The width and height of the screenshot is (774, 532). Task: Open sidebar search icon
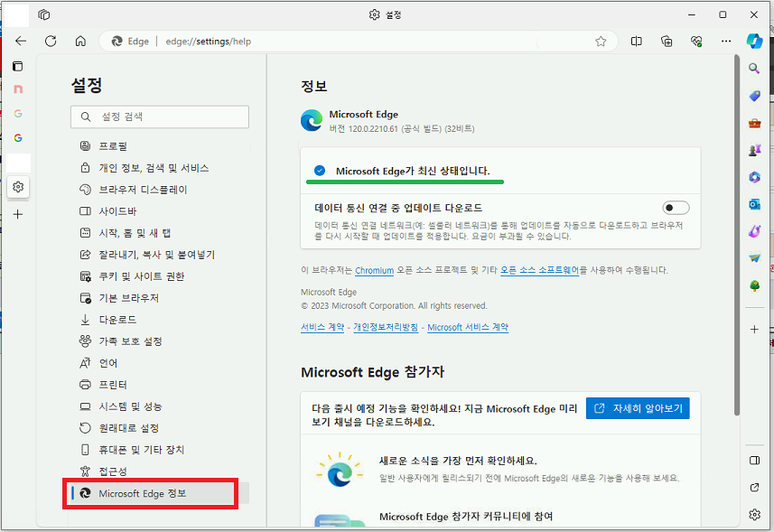[754, 68]
